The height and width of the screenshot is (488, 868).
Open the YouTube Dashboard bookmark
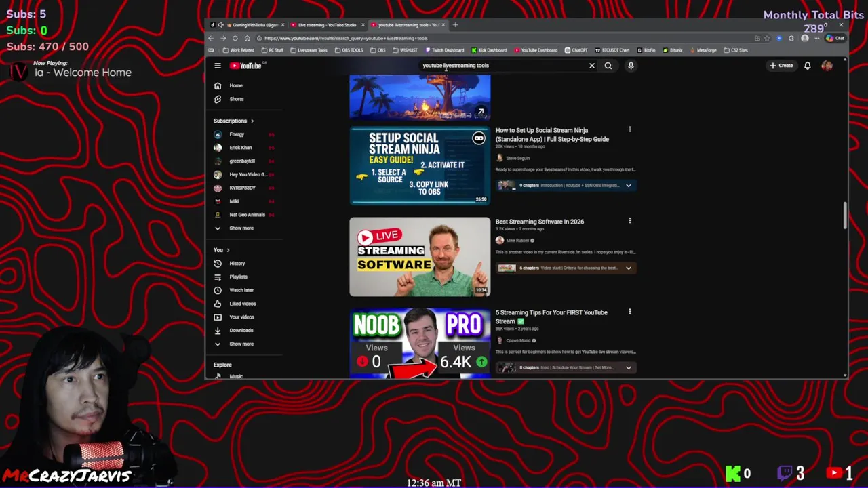click(x=536, y=50)
